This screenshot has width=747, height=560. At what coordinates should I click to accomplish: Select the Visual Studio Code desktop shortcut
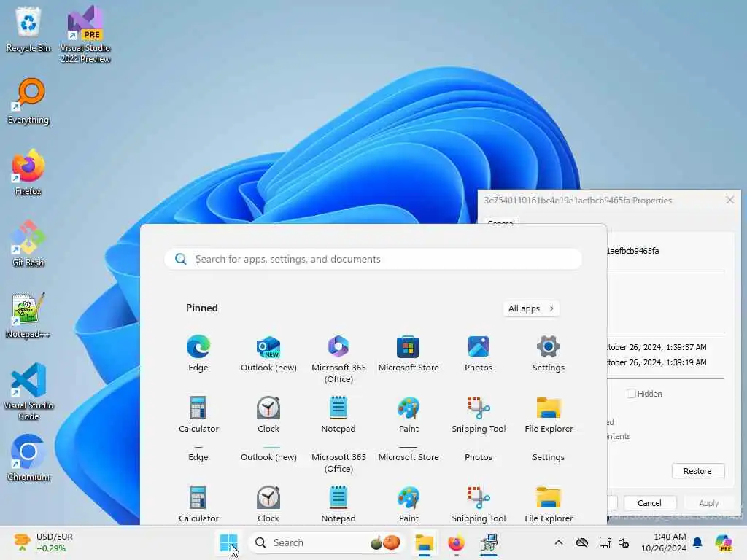pyautogui.click(x=28, y=392)
